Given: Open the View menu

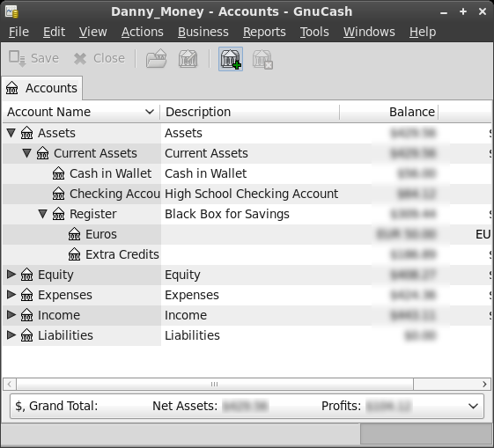Looking at the screenshot, I should pyautogui.click(x=93, y=32).
